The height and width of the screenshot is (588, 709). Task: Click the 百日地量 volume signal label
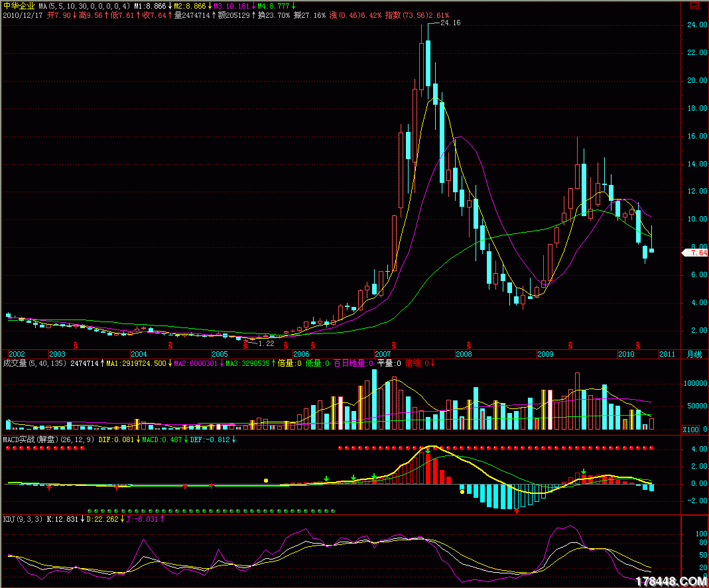[x=348, y=363]
